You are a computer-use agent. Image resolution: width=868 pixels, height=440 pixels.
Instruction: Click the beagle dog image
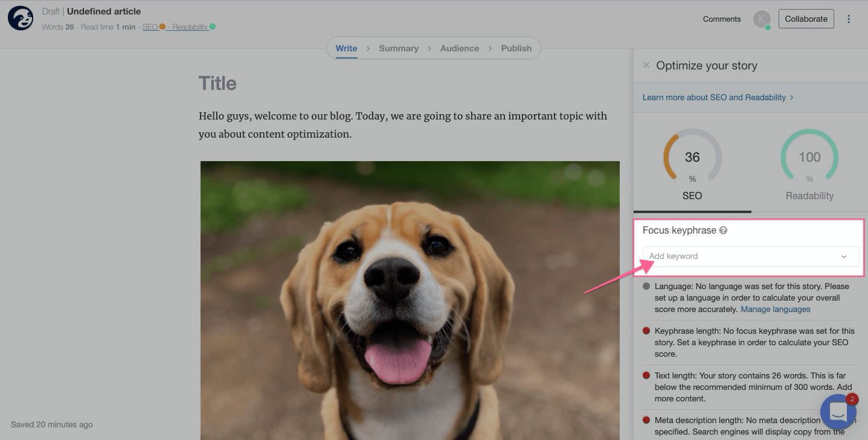coord(410,300)
